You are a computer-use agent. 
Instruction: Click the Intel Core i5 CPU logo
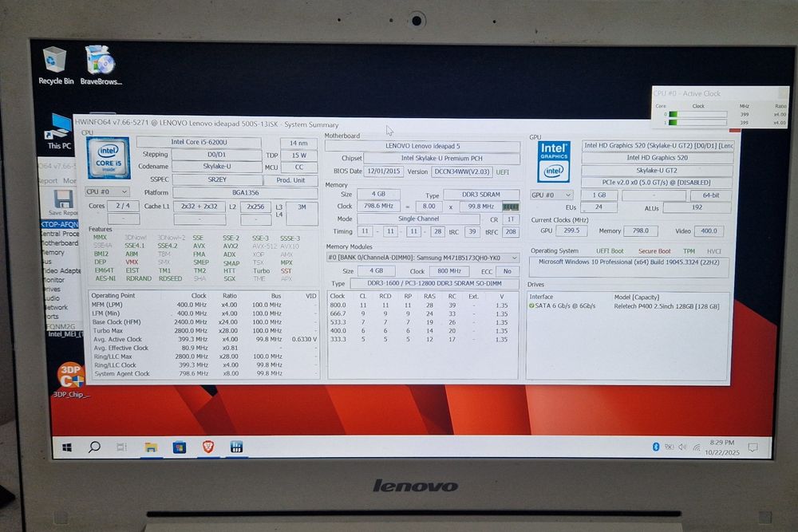coord(109,158)
